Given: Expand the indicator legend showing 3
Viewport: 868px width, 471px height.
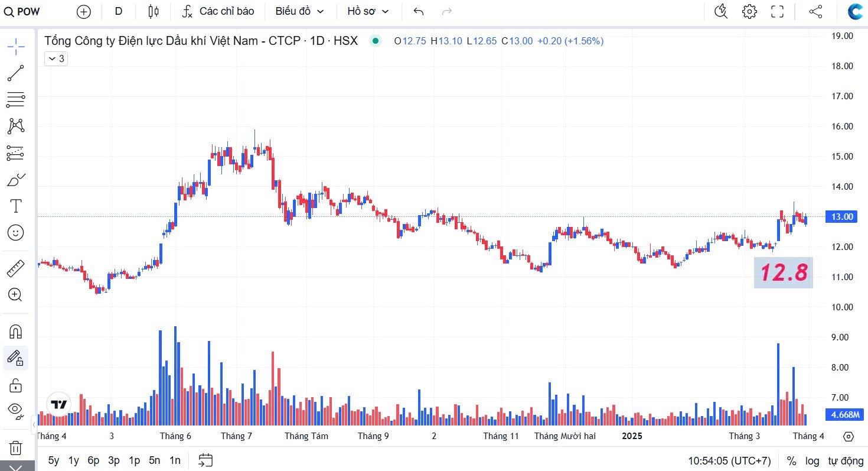Looking at the screenshot, I should pos(56,59).
